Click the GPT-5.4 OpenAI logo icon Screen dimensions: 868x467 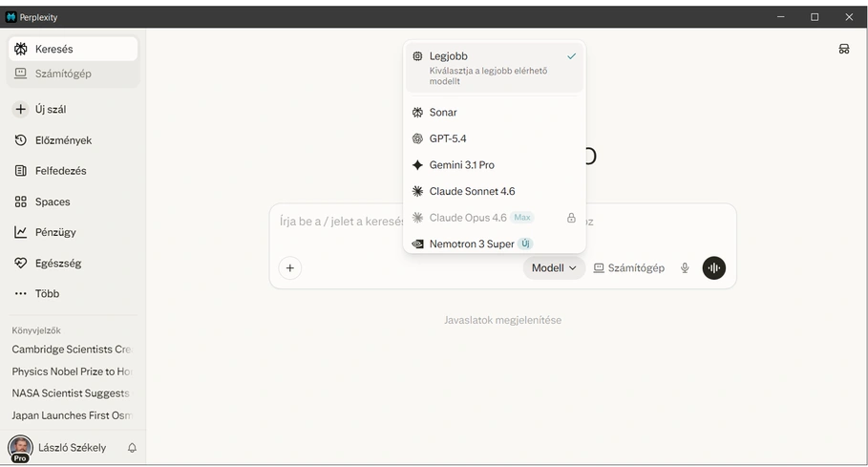[x=418, y=138]
